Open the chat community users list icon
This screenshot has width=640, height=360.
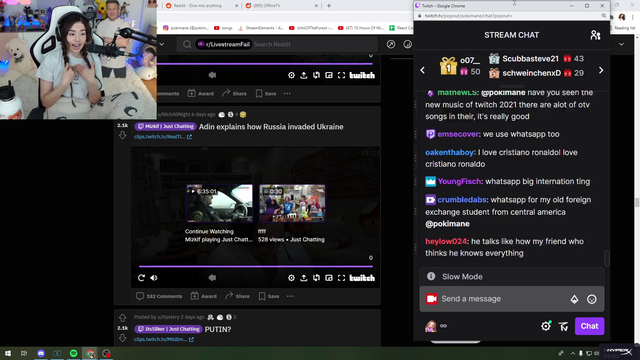click(595, 35)
